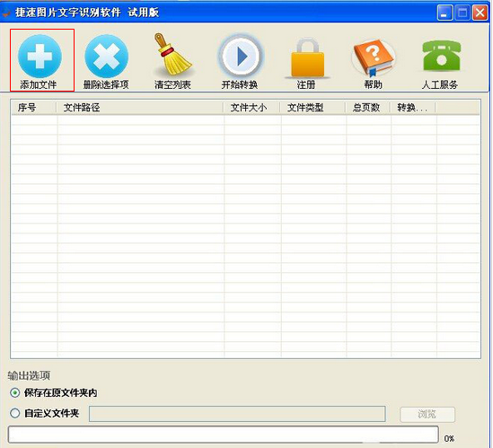The height and width of the screenshot is (448, 493).
Task: Click the application icon in the title bar
Action: (5, 13)
